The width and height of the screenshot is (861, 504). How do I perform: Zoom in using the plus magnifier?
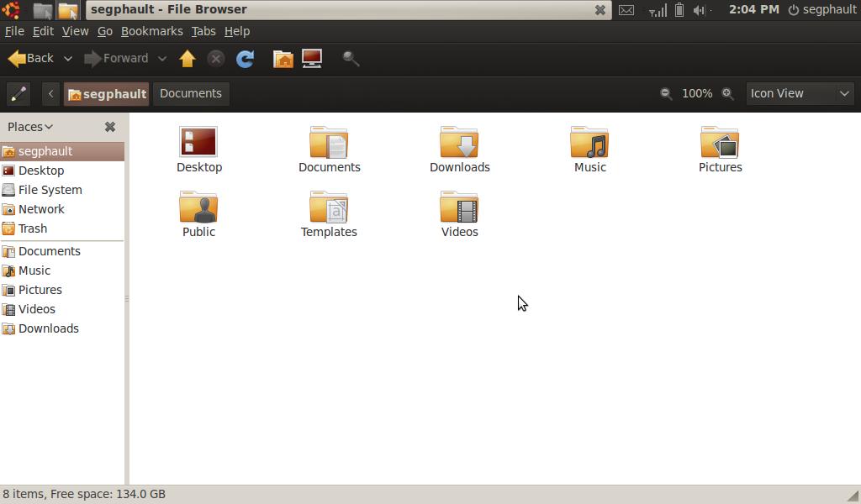click(x=728, y=94)
